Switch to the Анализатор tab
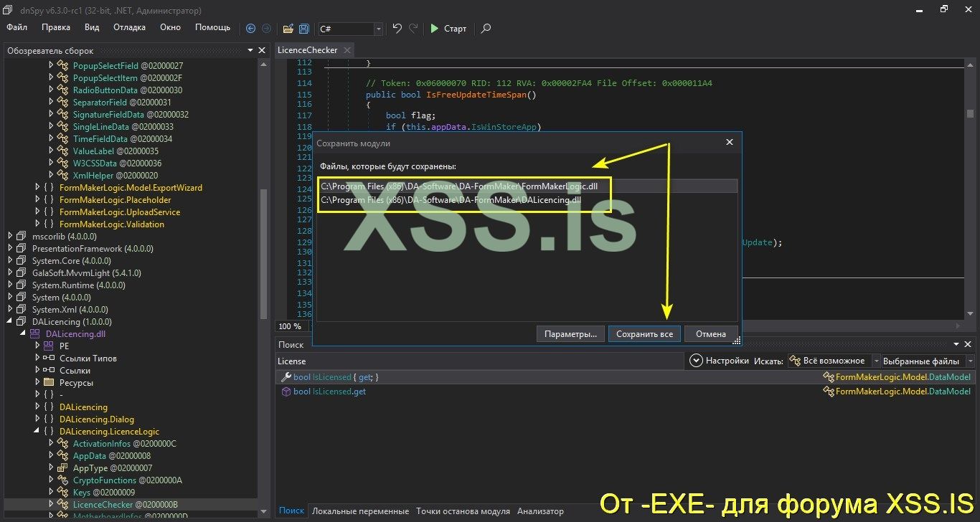Image resolution: width=980 pixels, height=522 pixels. 540,511
